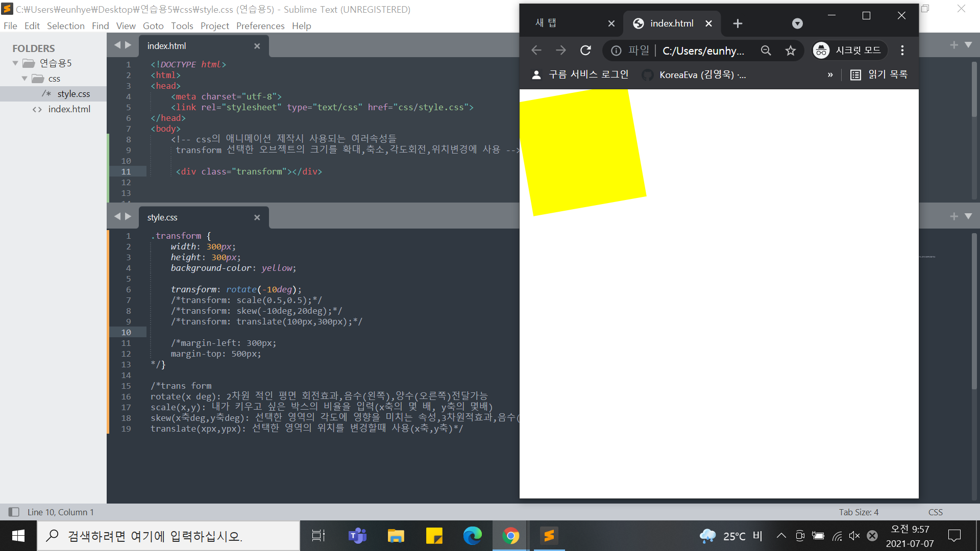Image resolution: width=980 pixels, height=551 pixels.
Task: Open Chrome tab search dropdown
Action: tap(797, 23)
